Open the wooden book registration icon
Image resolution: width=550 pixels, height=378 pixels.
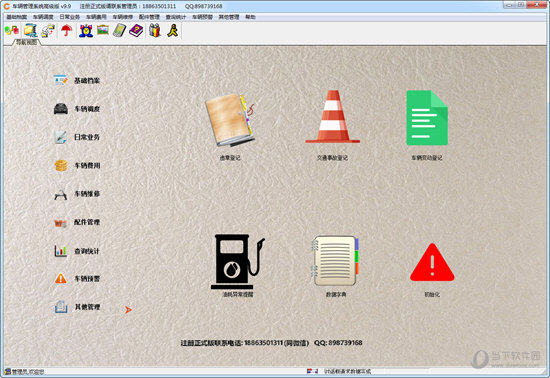[230, 120]
